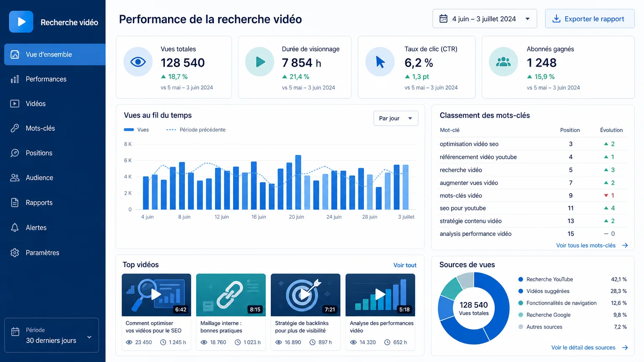The height and width of the screenshot is (362, 644).
Task: Play the Comment optimiser vos vidéos thumbnail
Action: click(x=156, y=295)
